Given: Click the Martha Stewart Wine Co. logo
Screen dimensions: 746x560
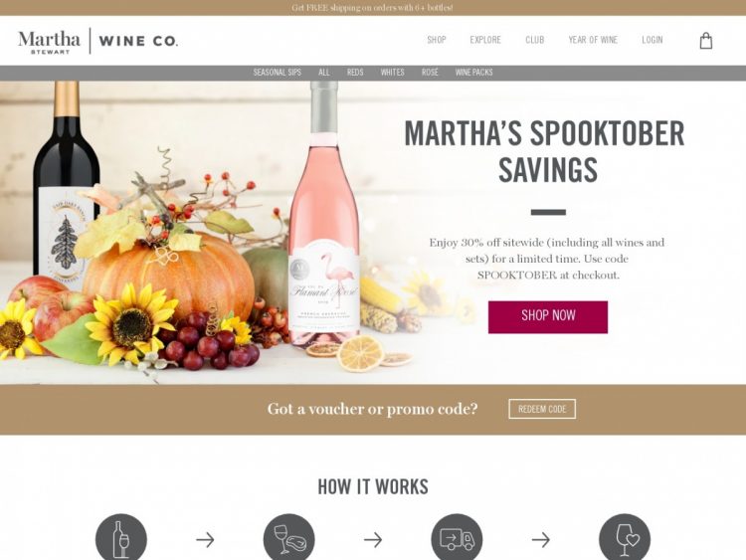Looking at the screenshot, I should pyautogui.click(x=98, y=41).
